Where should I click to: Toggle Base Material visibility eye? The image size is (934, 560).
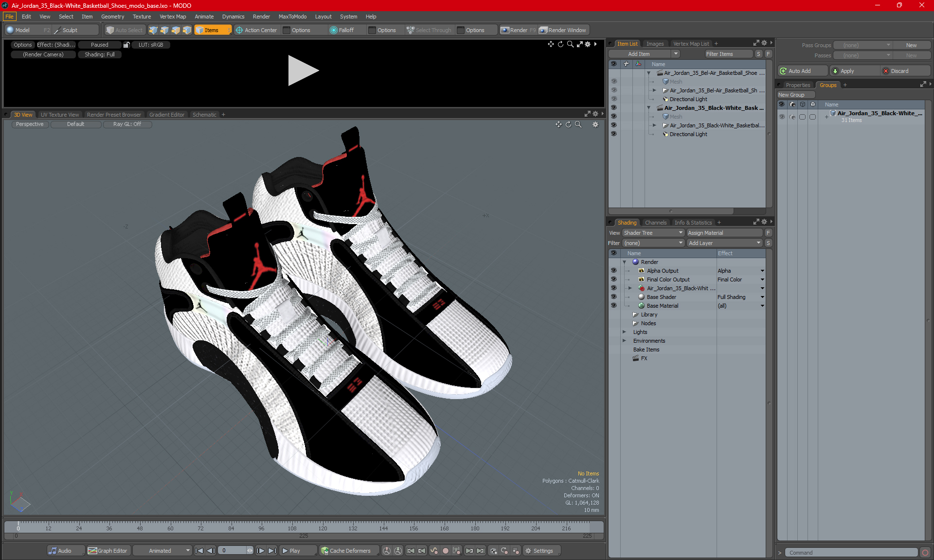613,306
